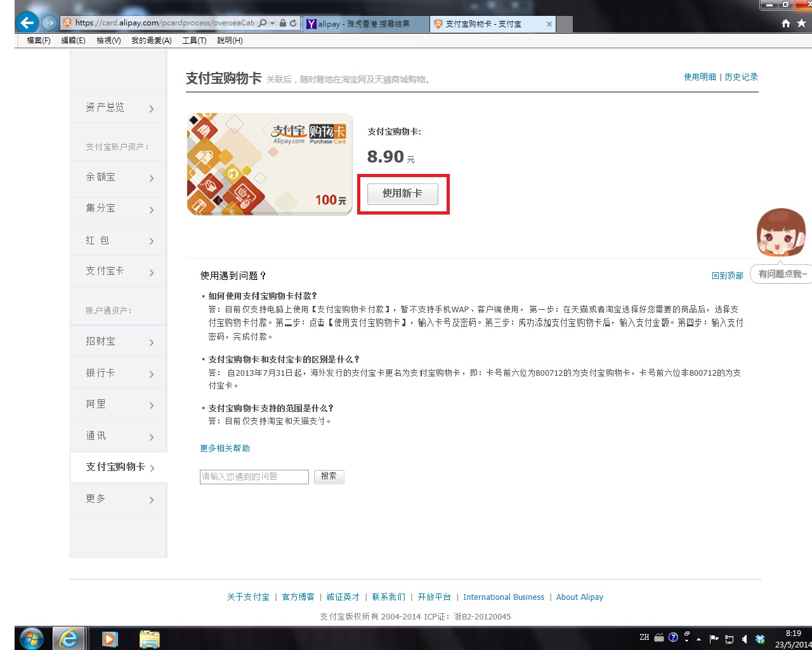This screenshot has height=650, width=812.
Task: Open the 檢視(V) menu
Action: pyautogui.click(x=108, y=41)
